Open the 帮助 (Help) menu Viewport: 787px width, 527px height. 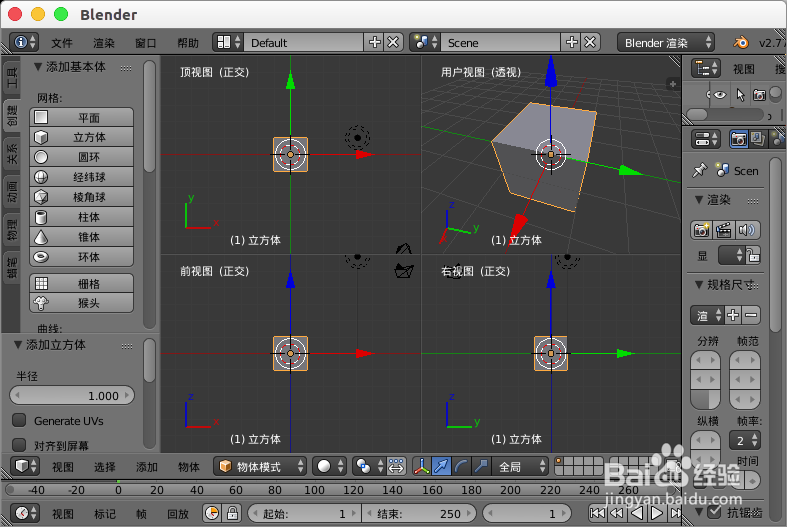pos(188,43)
